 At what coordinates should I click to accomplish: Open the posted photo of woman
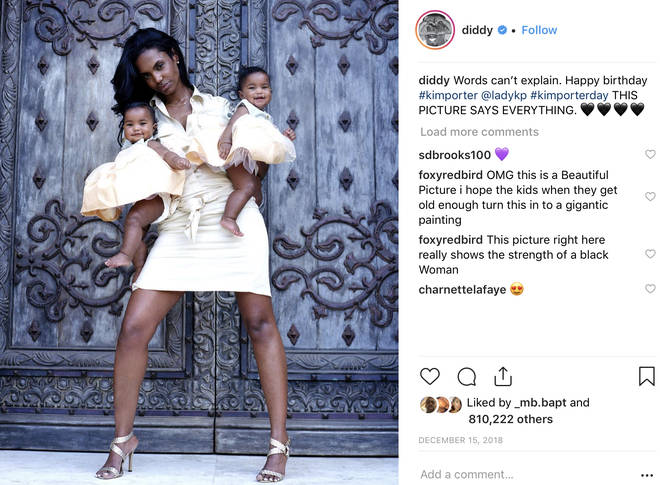pos(199,242)
